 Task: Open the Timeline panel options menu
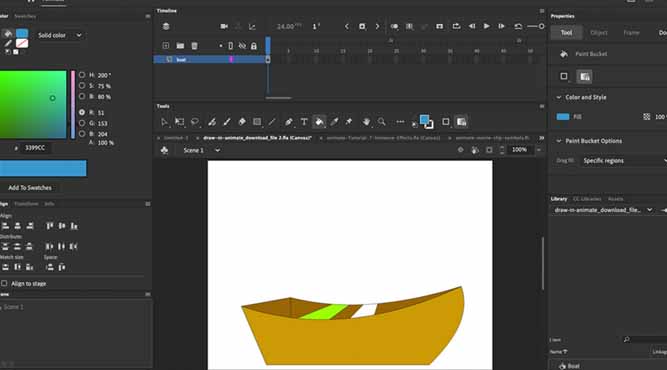[x=542, y=11]
